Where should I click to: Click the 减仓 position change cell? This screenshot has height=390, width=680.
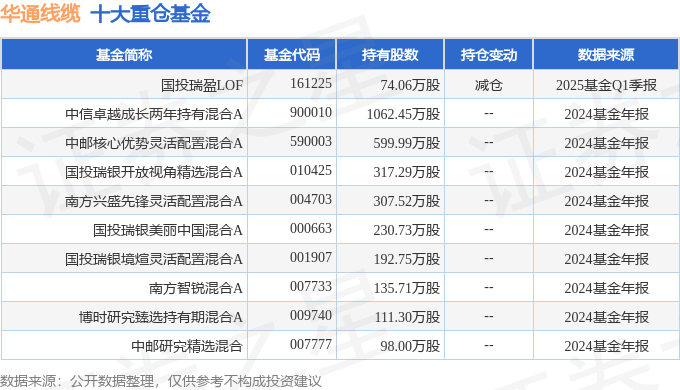(x=489, y=85)
